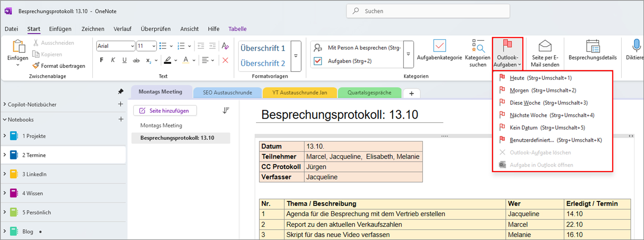644x240 pixels.
Task: Select 'Mit Person A besprechen' tag
Action: click(358, 48)
